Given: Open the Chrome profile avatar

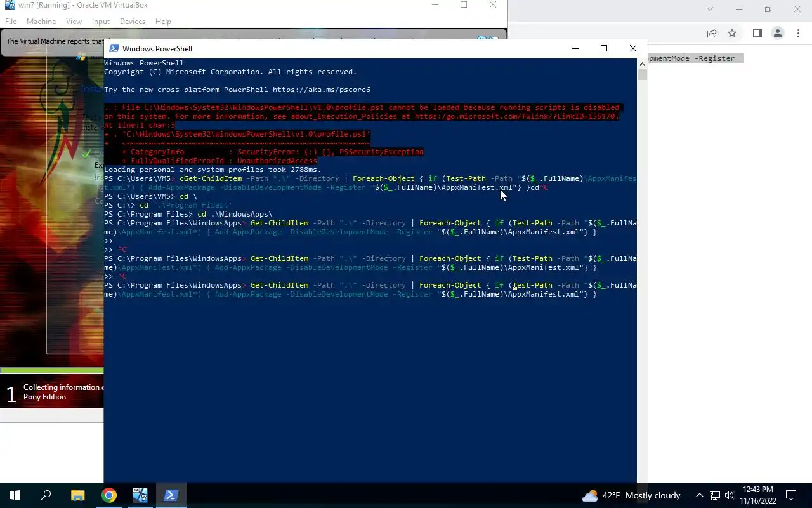Looking at the screenshot, I should coord(777,33).
